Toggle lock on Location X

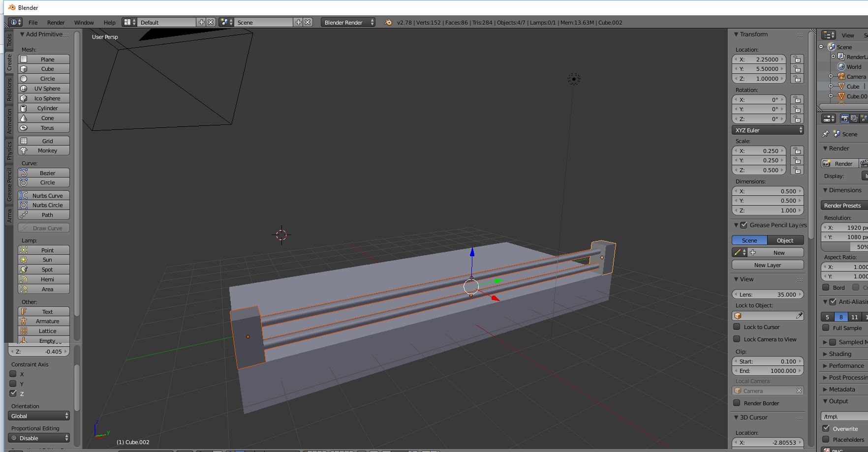[x=797, y=59]
